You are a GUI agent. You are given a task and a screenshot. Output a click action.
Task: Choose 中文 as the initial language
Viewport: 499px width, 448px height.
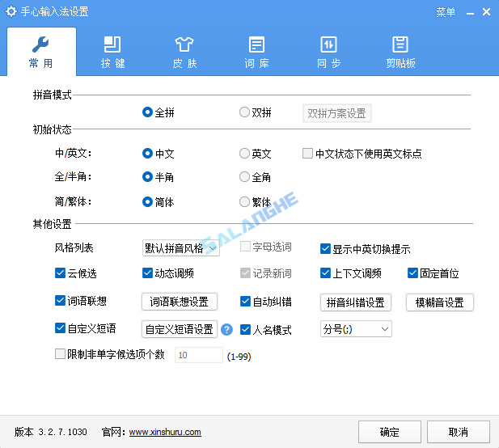tap(159, 154)
